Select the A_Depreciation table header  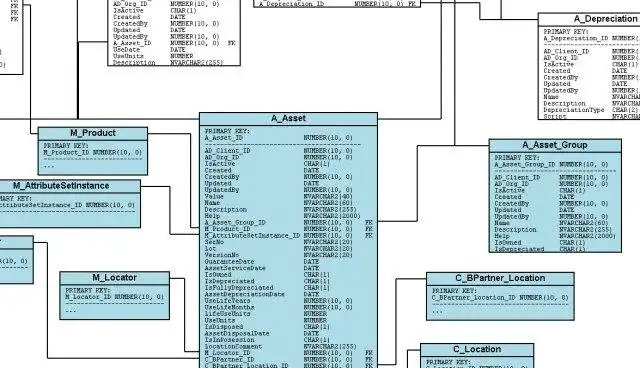point(589,19)
